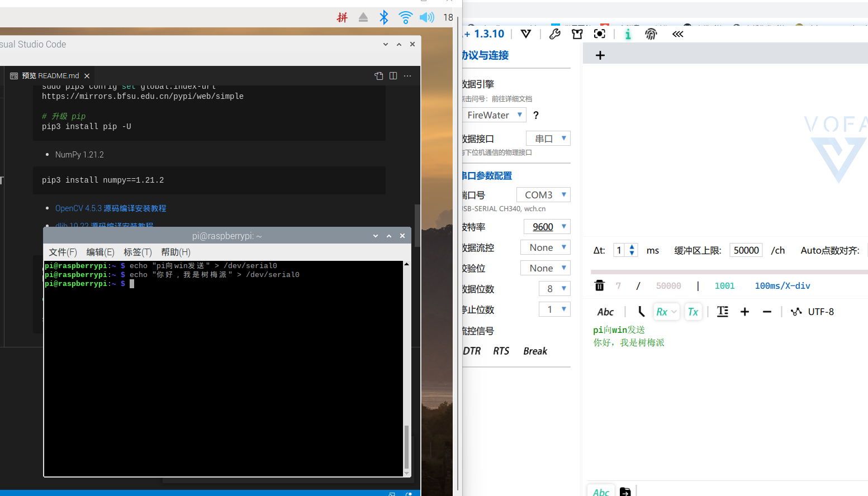Expand the FireWater data engine dropdown
868x496 pixels.
494,115
